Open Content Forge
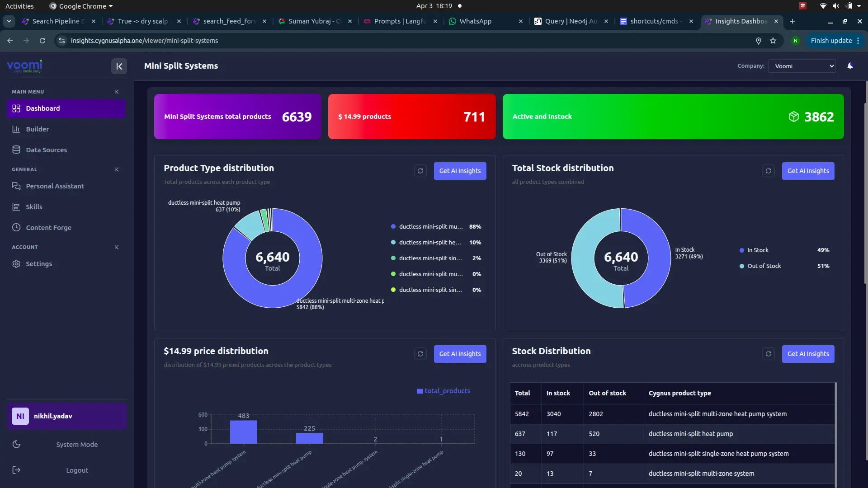Viewport: 868px width, 488px height. (66, 228)
